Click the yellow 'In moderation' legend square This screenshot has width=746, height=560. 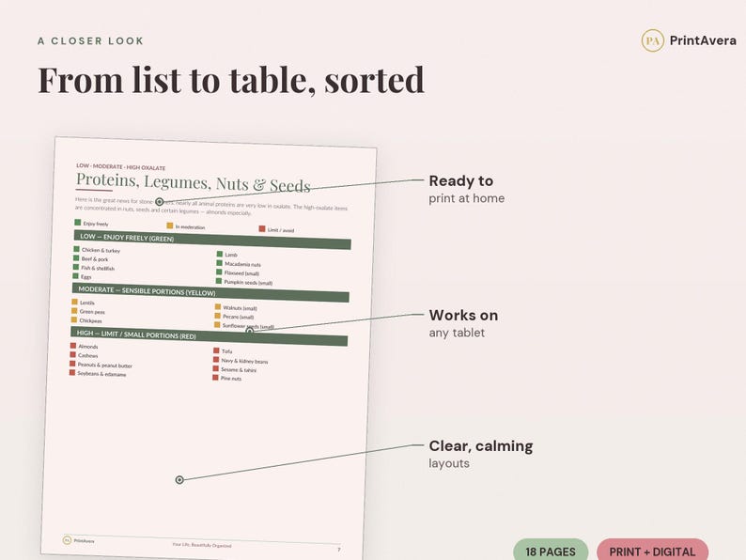click(170, 226)
